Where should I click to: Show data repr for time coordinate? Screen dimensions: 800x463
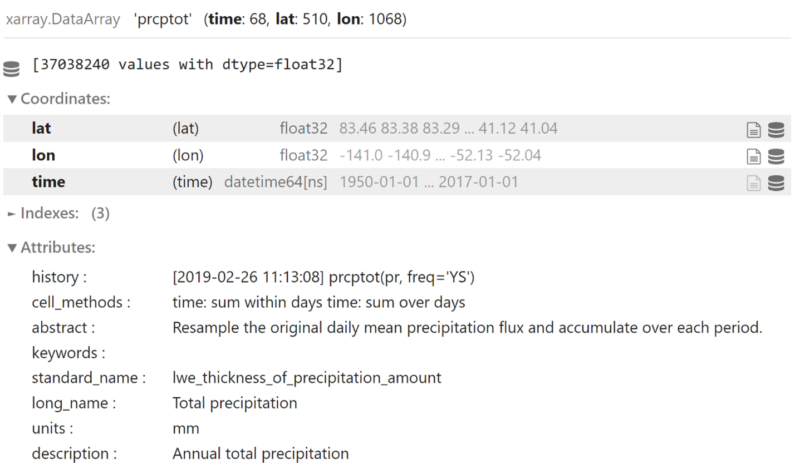(x=776, y=183)
